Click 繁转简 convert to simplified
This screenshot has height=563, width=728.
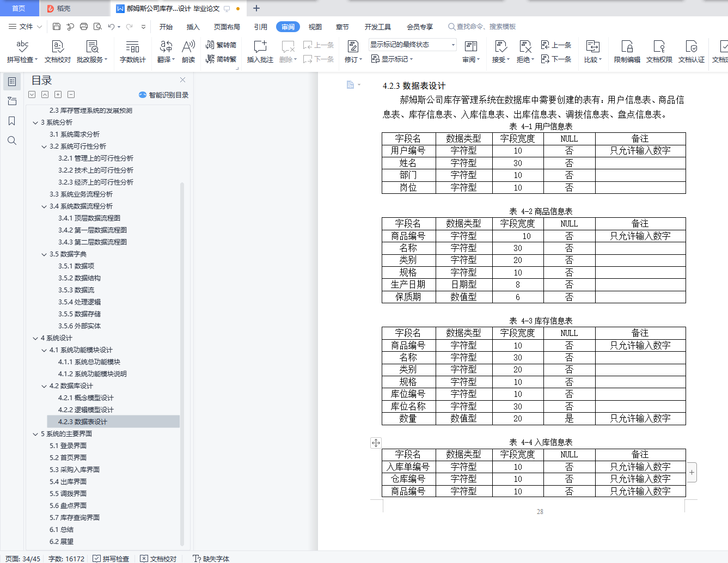pos(221,45)
